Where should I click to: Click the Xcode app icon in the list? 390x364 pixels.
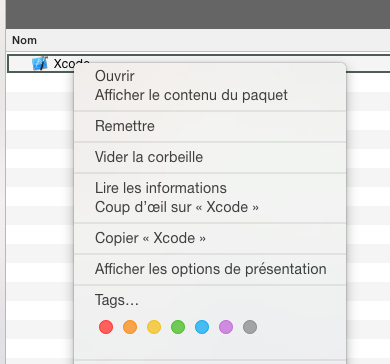tap(40, 63)
